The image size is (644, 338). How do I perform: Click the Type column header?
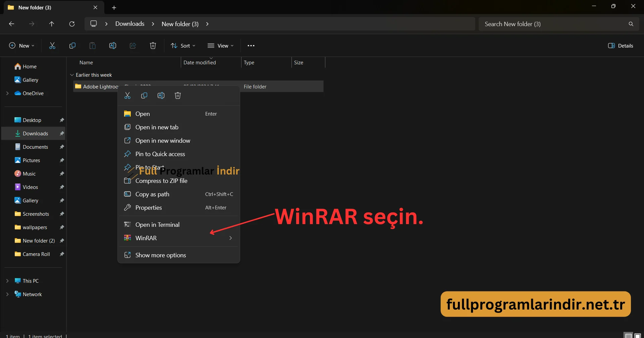(x=249, y=62)
